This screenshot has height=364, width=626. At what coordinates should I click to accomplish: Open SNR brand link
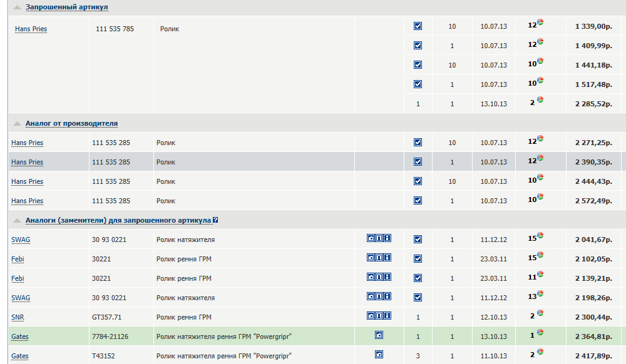(x=18, y=317)
